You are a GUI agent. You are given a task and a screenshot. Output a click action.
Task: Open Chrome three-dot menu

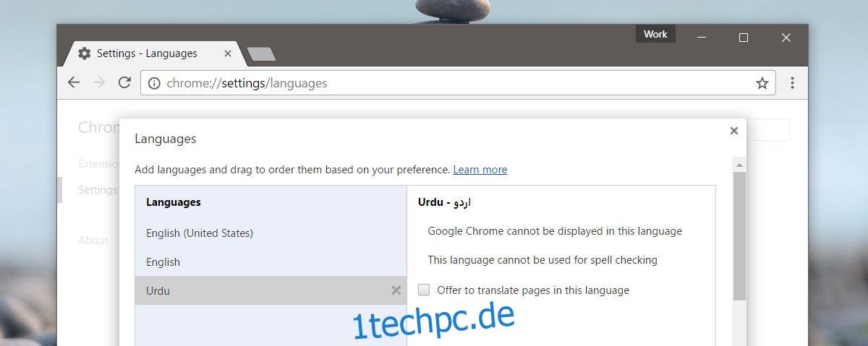(x=793, y=83)
